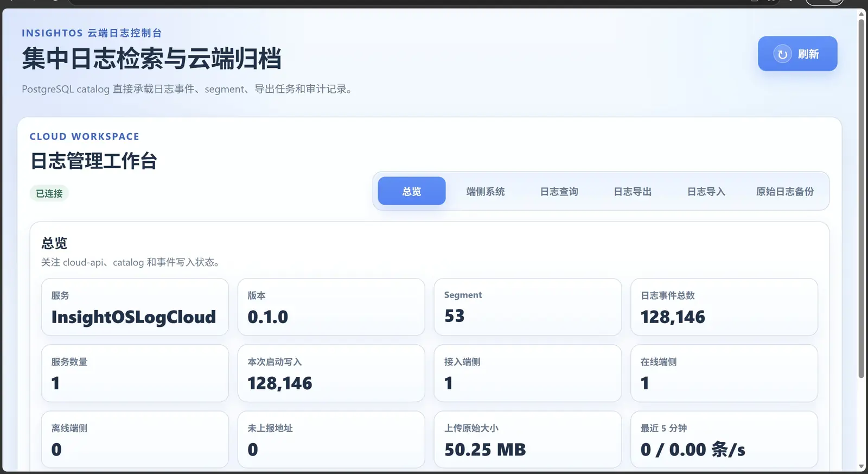Click the 128,146 value under 本次启动写入
This screenshot has width=868, height=474.
tap(280, 383)
